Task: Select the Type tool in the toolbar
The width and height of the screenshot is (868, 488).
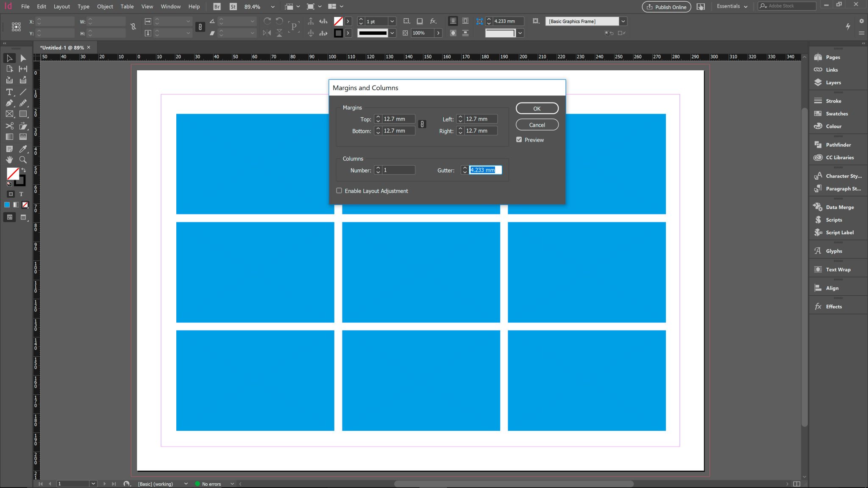Action: coord(9,92)
